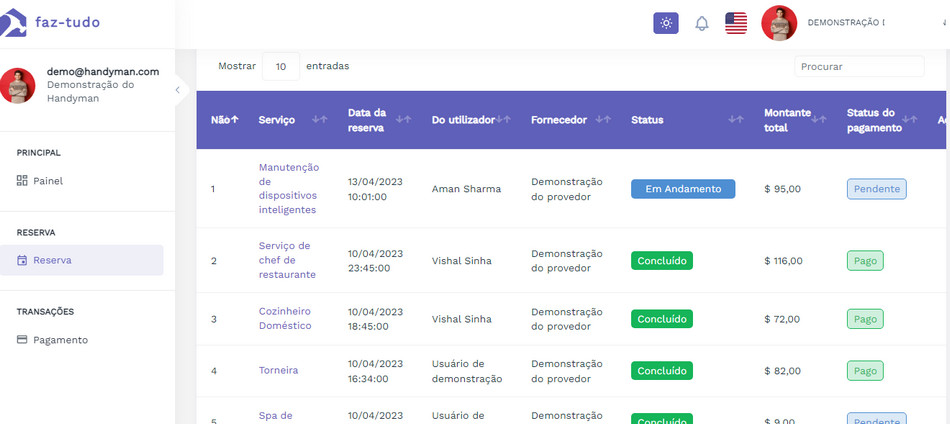
Task: Sort table by Data da reserva arrows
Action: (x=404, y=120)
